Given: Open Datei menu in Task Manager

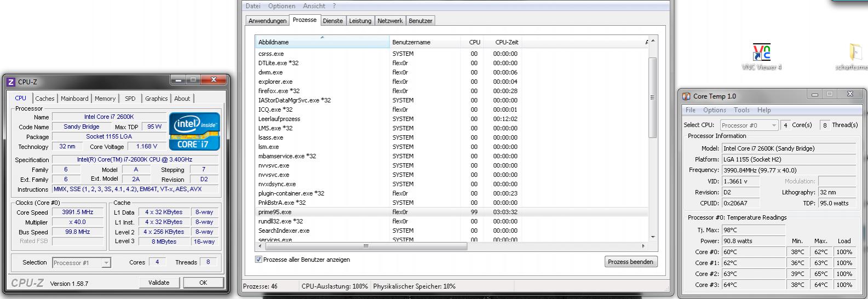Looking at the screenshot, I should (x=253, y=6).
